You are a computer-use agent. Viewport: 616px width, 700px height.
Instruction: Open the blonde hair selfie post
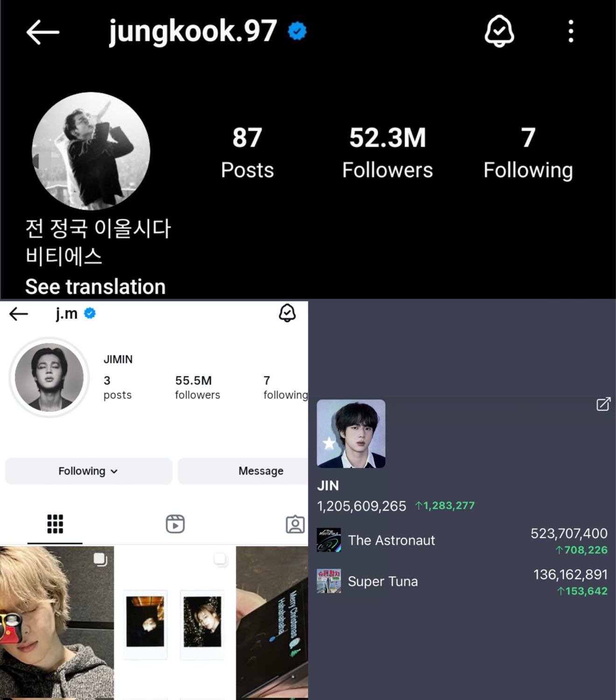pos(57,622)
